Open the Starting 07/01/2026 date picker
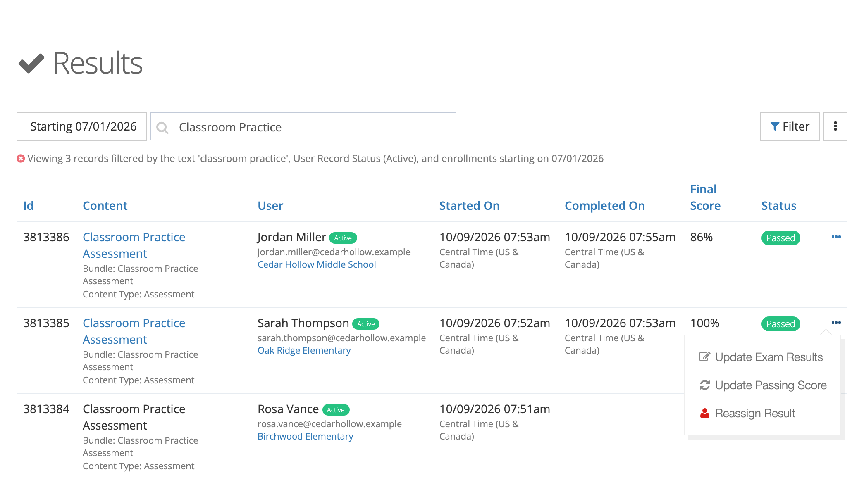864x504 pixels. pyautogui.click(x=82, y=126)
